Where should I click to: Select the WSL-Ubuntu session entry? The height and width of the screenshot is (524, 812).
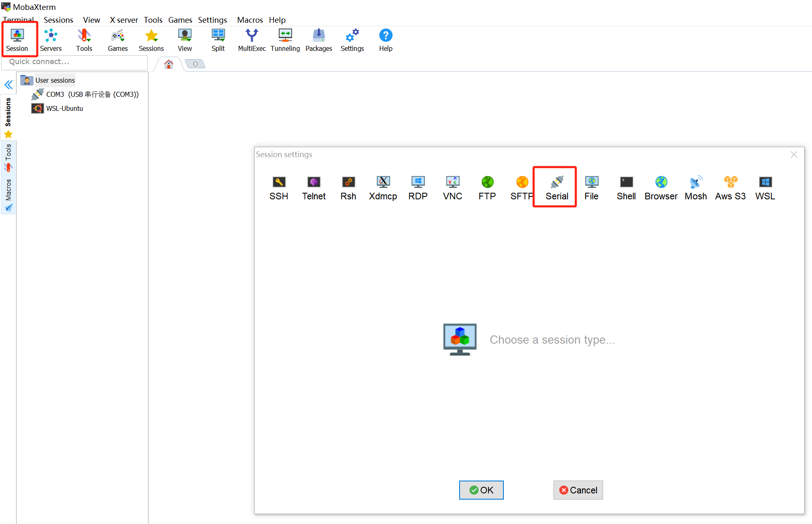[x=58, y=108]
